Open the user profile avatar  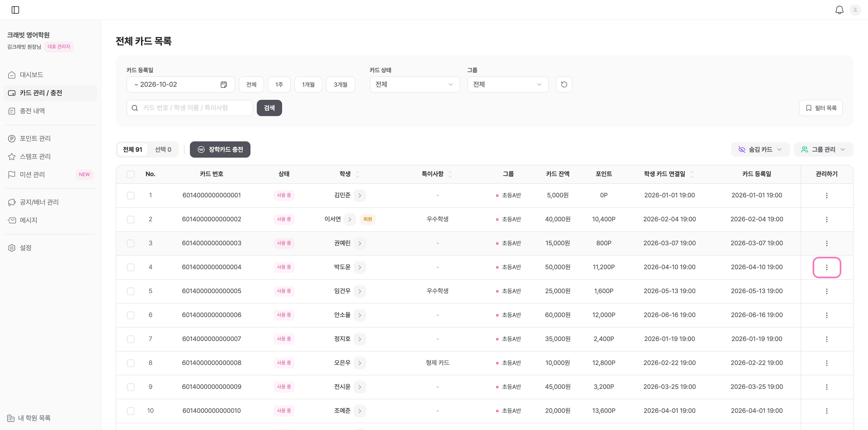coord(855,10)
